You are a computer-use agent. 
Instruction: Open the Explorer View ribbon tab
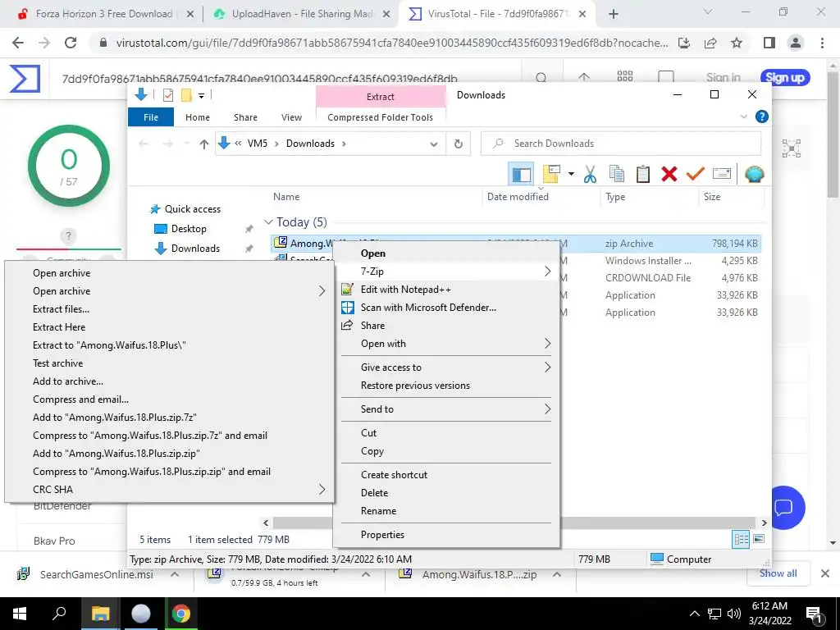[291, 116]
